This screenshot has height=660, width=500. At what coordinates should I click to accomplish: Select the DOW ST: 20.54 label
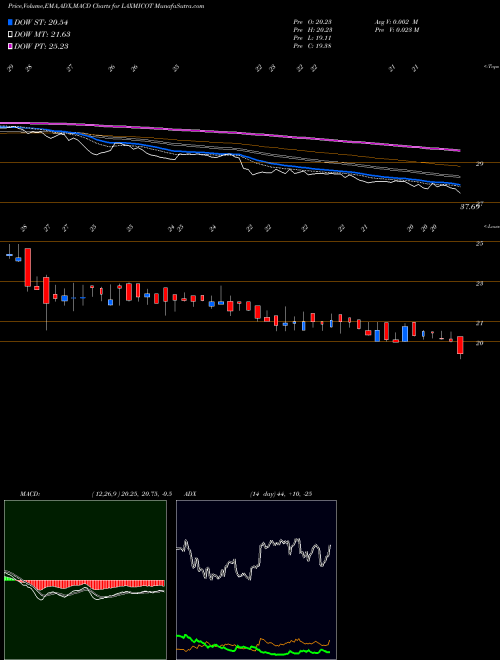(41, 22)
